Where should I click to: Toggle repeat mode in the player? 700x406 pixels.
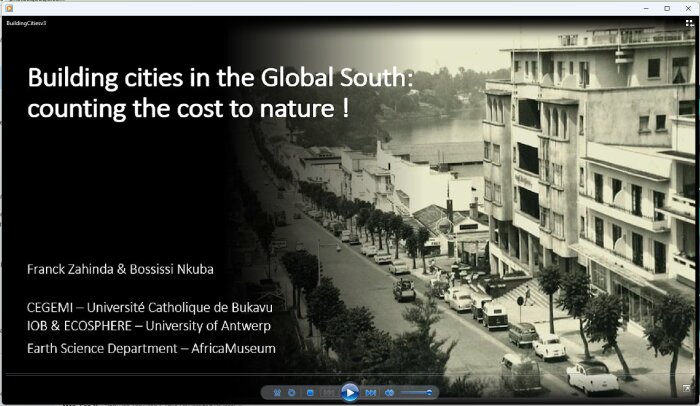(x=292, y=393)
